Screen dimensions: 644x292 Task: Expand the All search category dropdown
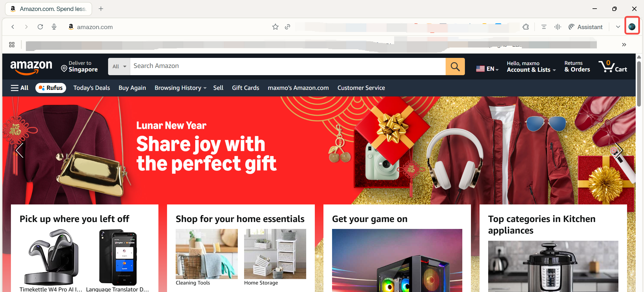point(119,67)
